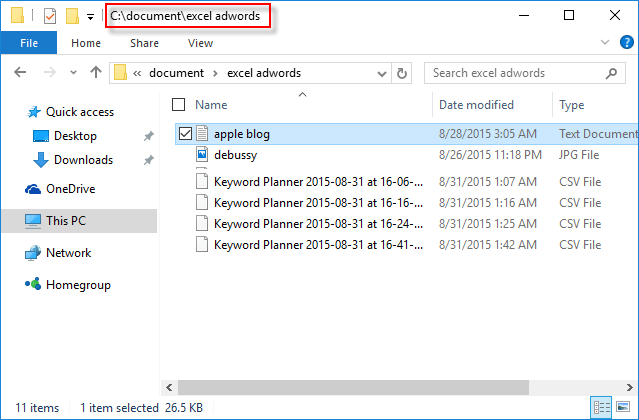Switch to details view layout icon
The height and width of the screenshot is (420, 639).
point(603,407)
